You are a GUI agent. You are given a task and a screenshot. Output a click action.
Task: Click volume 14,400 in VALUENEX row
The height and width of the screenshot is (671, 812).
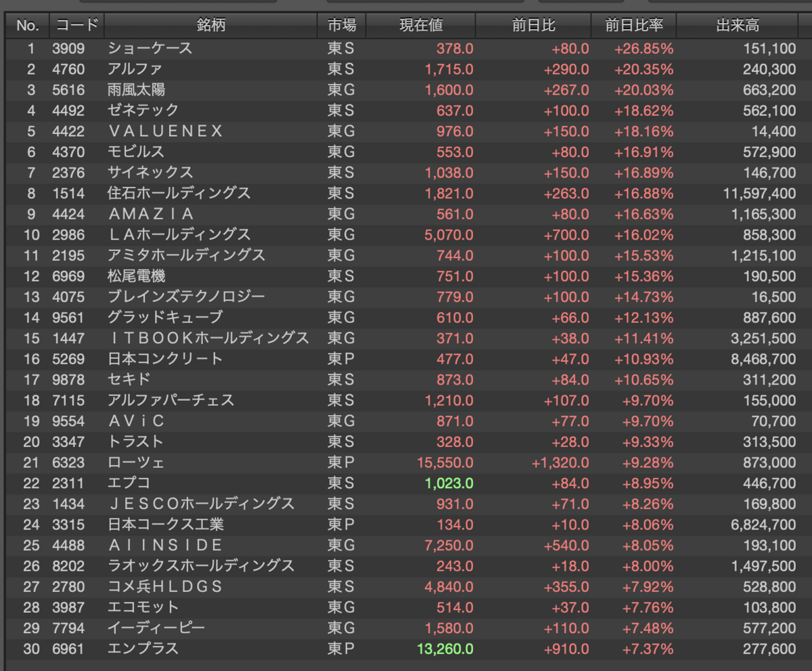pyautogui.click(x=774, y=131)
